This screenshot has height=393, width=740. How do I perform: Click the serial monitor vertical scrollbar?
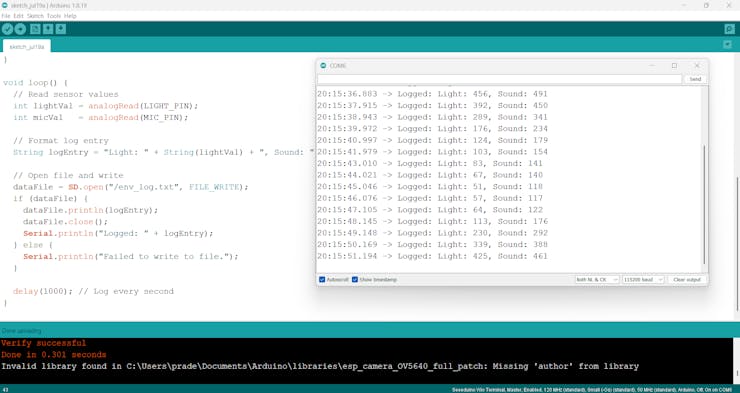coord(704,204)
